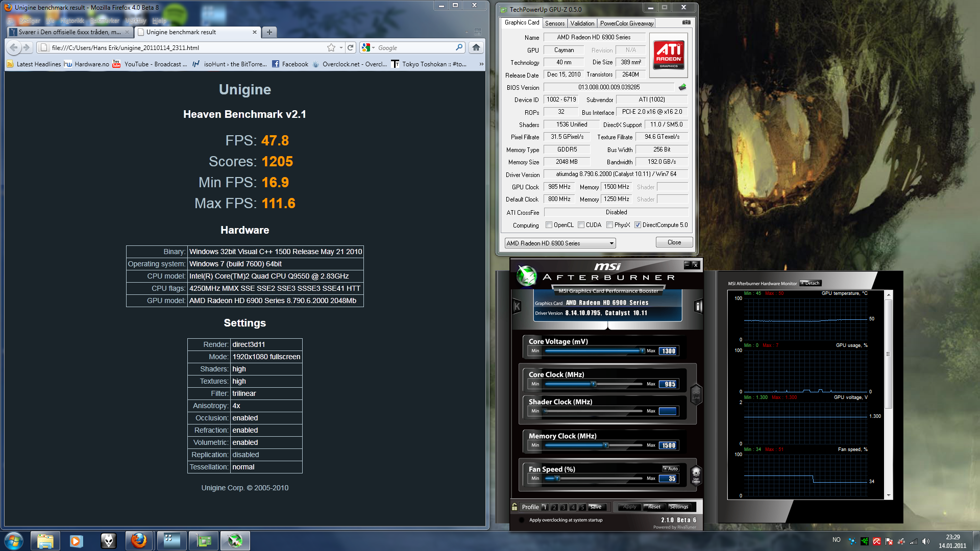Switch to GPU-Z Validation tab
This screenshot has width=980, height=551.
click(582, 23)
